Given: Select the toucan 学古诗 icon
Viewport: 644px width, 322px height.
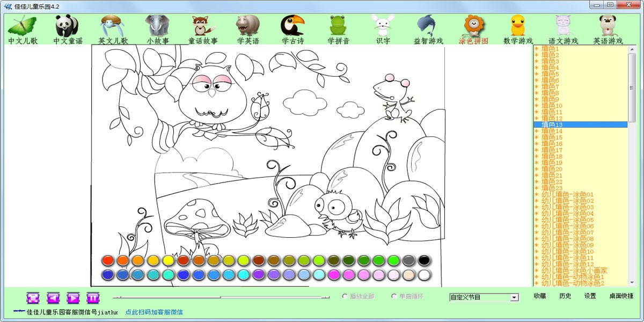Looking at the screenshot, I should point(293,30).
